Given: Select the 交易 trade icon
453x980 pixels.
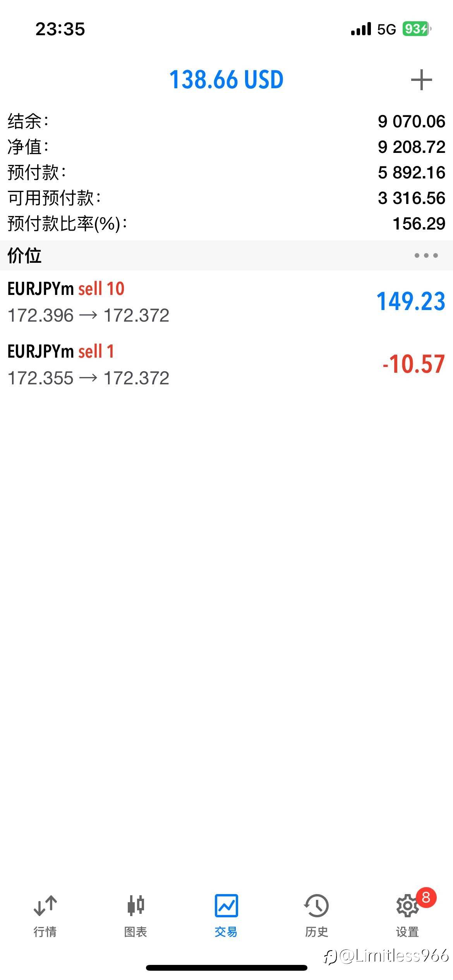Looking at the screenshot, I should pos(226,906).
